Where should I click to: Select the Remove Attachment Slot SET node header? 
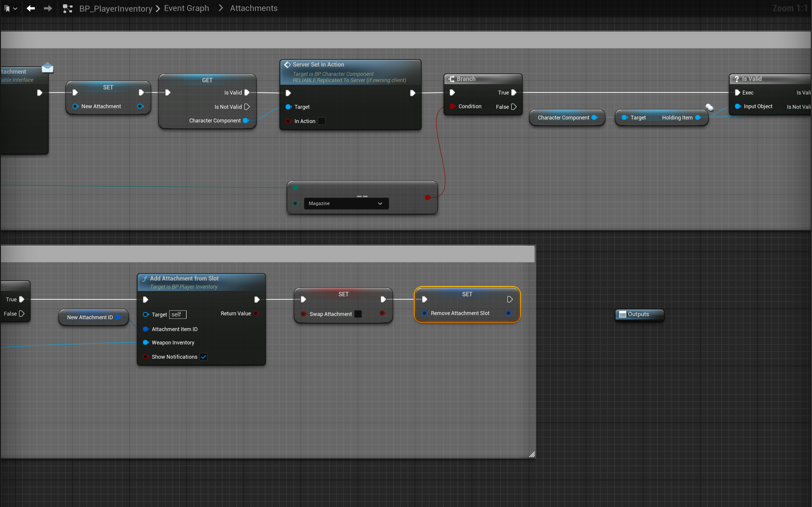click(467, 294)
